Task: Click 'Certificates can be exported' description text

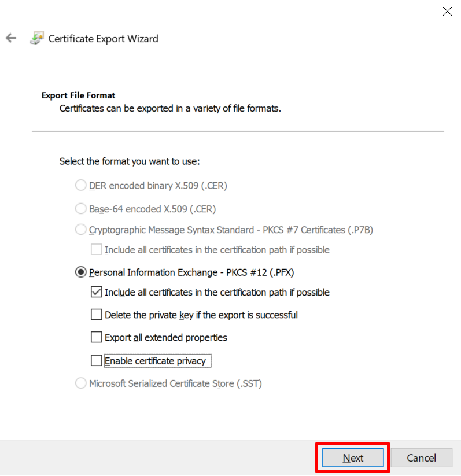Action: [170, 108]
